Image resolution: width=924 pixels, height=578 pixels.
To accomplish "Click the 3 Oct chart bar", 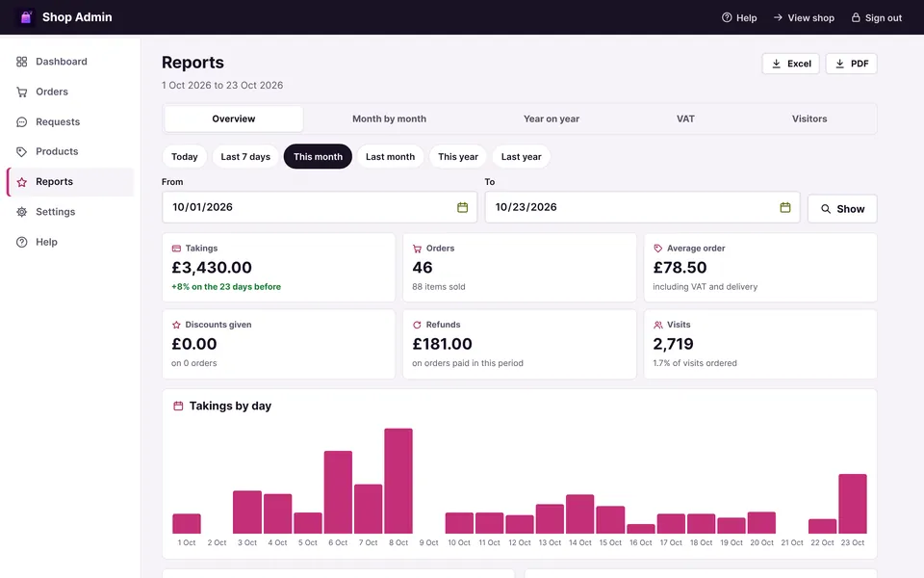I will [247, 512].
